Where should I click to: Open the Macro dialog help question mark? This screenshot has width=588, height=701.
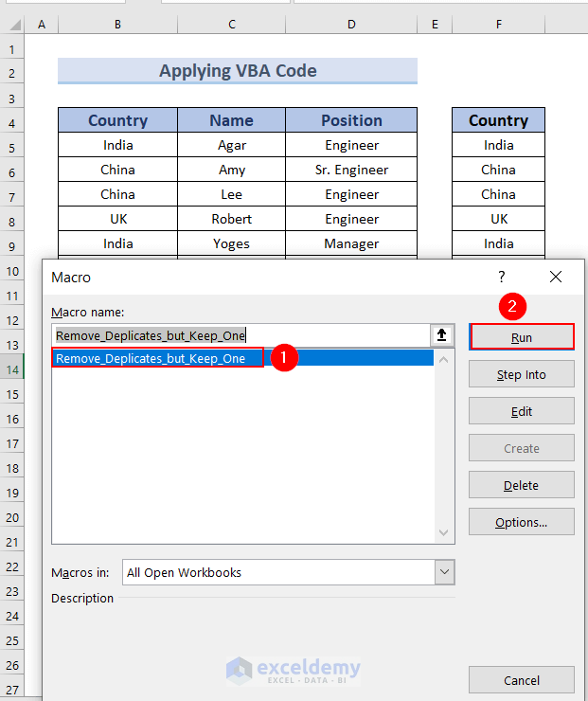(501, 277)
